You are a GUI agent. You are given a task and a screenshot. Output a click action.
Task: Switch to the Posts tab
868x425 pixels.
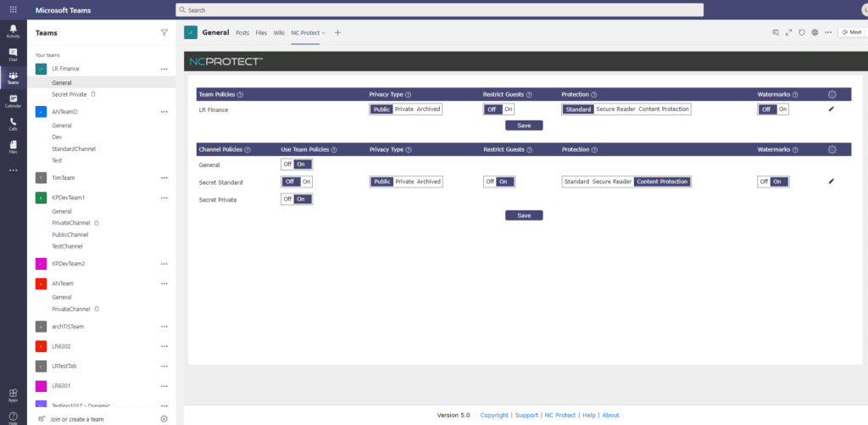[242, 33]
